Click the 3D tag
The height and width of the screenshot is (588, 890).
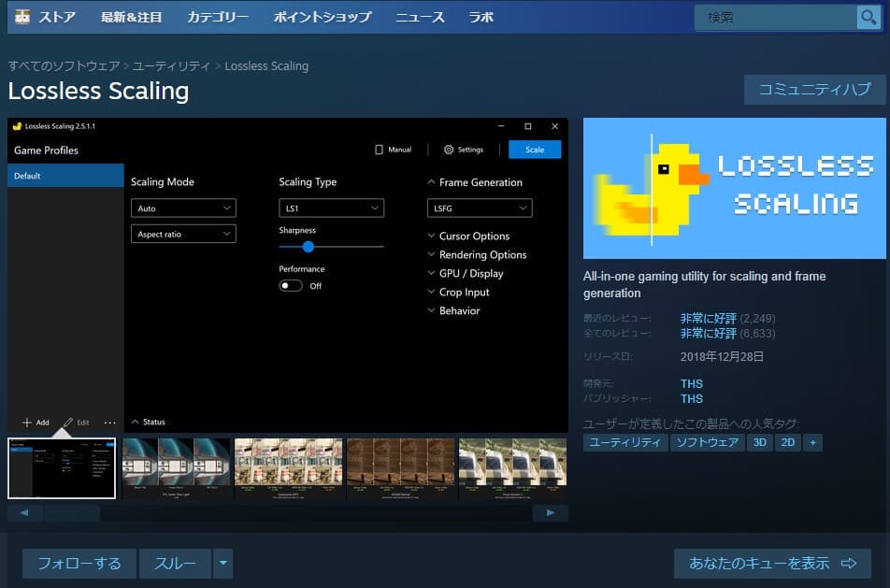(x=759, y=443)
